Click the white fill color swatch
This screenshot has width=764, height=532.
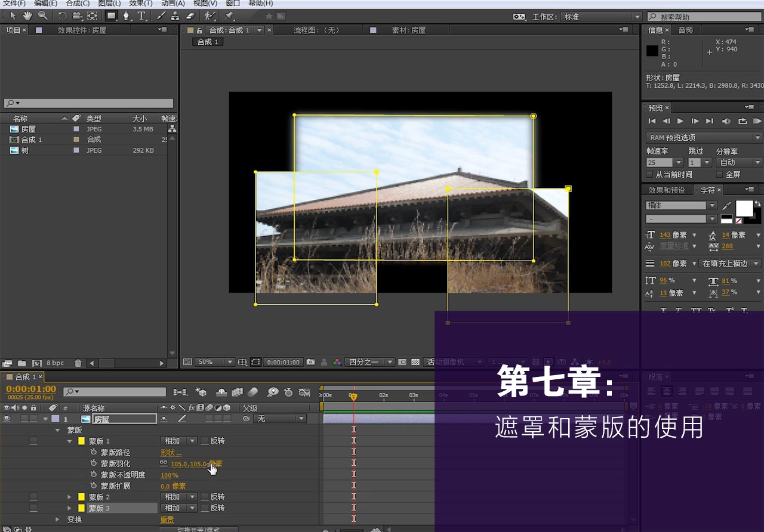tap(744, 208)
